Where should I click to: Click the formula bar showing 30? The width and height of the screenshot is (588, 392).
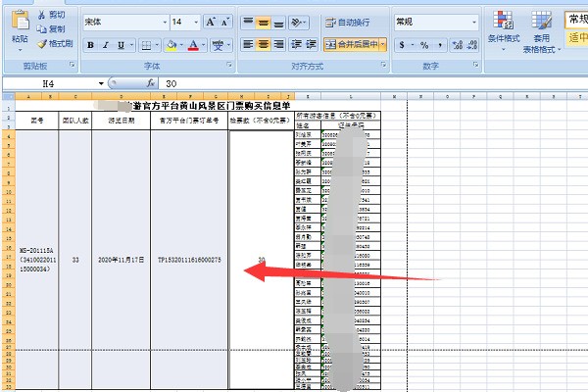373,83
